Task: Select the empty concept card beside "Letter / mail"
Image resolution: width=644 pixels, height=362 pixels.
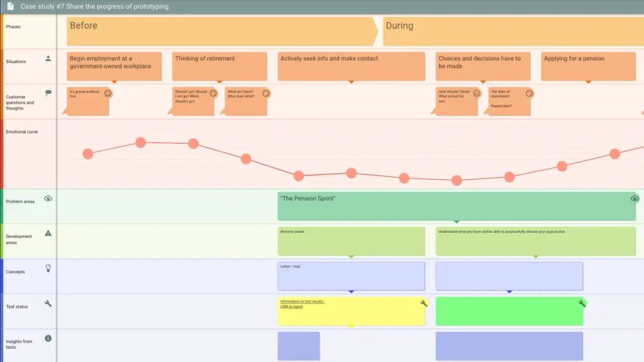Action: click(509, 276)
